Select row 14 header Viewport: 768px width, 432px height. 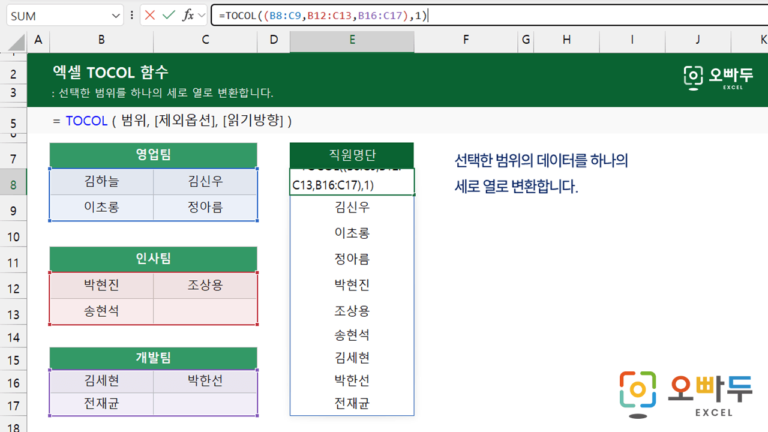tap(13, 337)
